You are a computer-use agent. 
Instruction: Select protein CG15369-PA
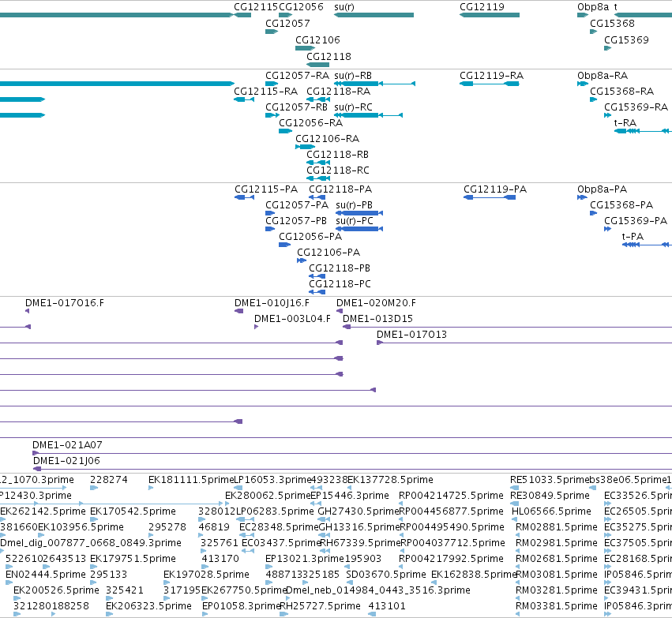coord(636,222)
